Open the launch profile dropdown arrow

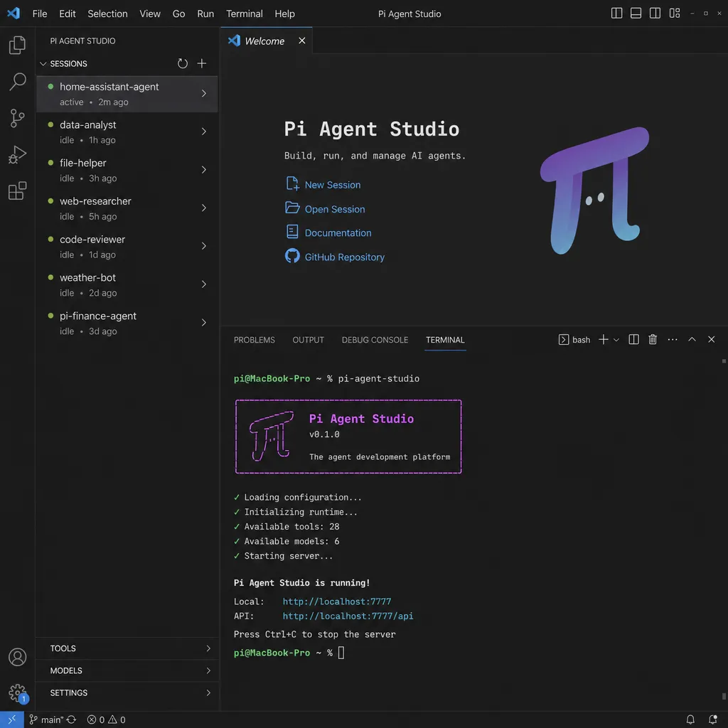tap(616, 340)
